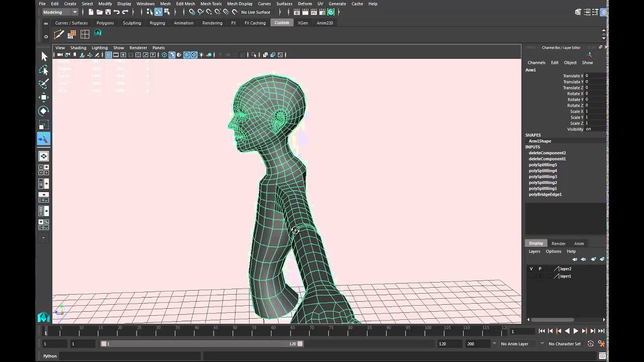Toggle auto keyframe icon
Image resolution: width=644 pixels, height=362 pixels.
(x=591, y=344)
